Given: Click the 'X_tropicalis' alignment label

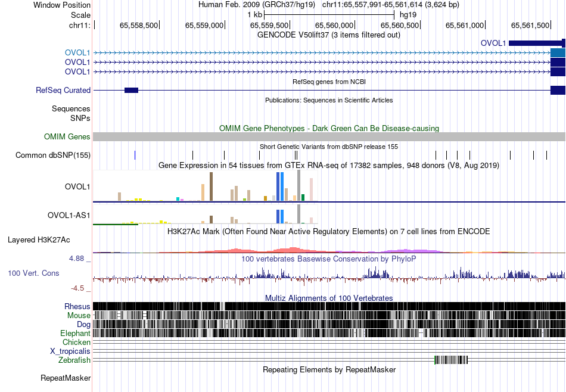Looking at the screenshot, I should [70, 351].
